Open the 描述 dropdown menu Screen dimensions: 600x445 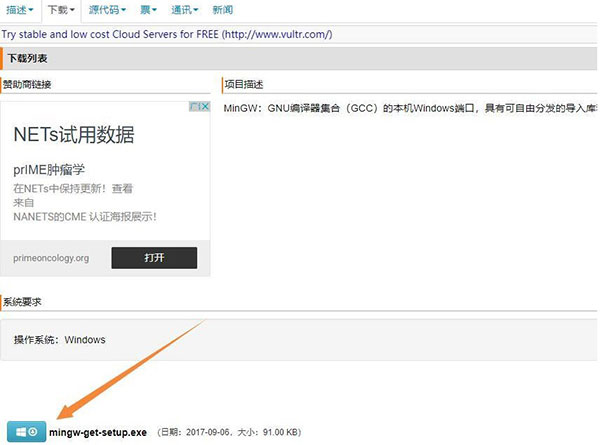click(x=20, y=10)
